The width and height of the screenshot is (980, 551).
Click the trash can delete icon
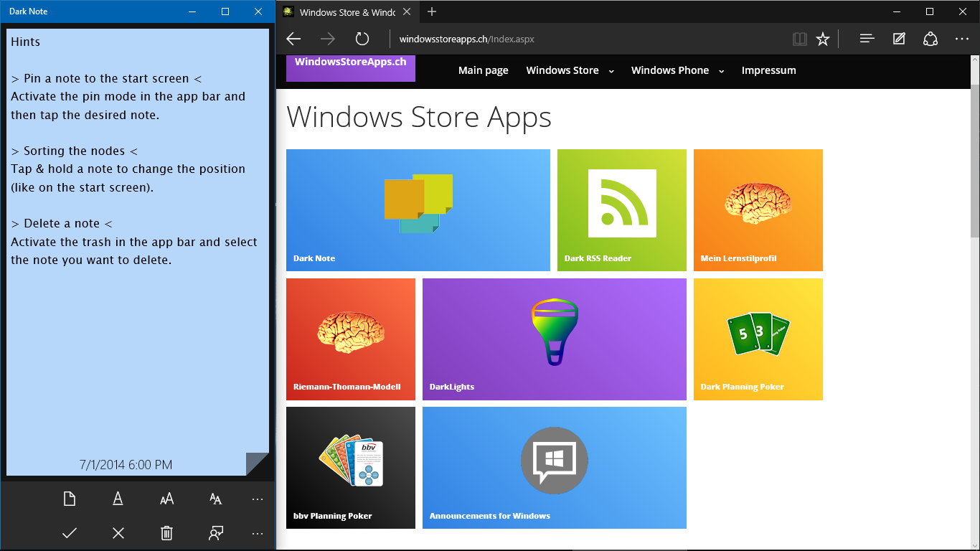(166, 533)
